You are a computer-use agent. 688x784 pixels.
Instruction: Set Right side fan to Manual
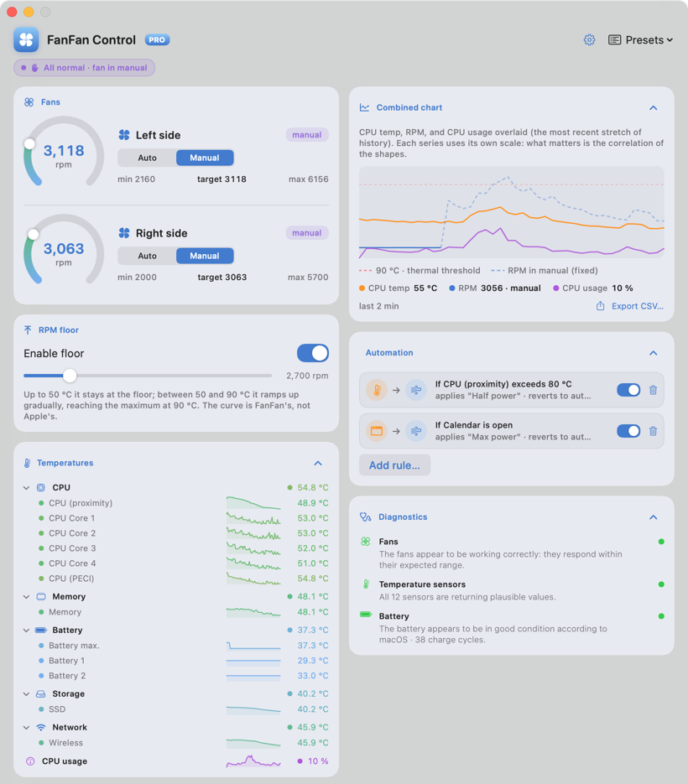click(x=205, y=256)
